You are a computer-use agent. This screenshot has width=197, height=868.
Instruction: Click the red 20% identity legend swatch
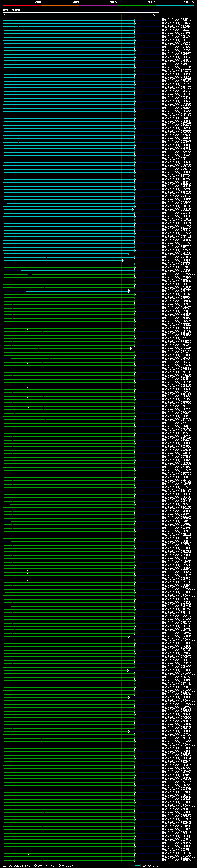22,6
